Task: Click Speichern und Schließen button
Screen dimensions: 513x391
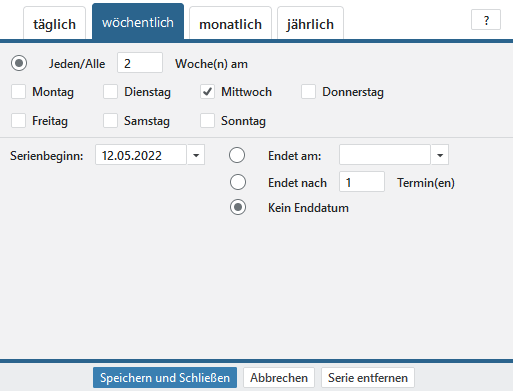Action: [165, 378]
